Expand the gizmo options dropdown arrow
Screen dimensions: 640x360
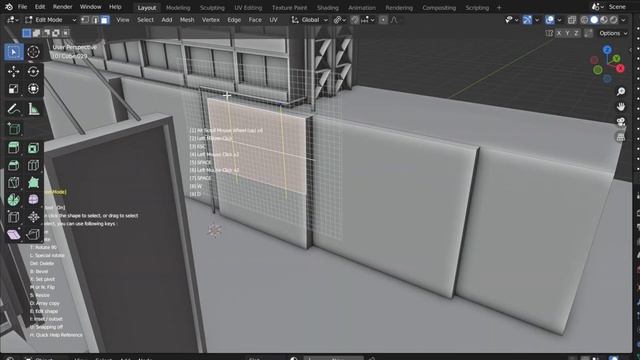[537, 20]
